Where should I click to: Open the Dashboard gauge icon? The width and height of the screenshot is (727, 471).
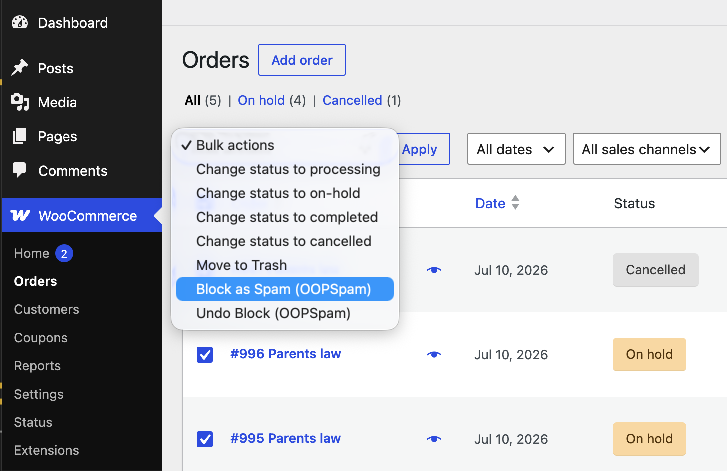(19, 22)
